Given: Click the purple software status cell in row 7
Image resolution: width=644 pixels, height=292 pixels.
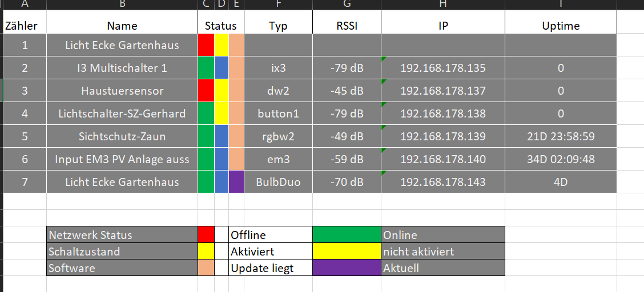Looking at the screenshot, I should [x=236, y=182].
